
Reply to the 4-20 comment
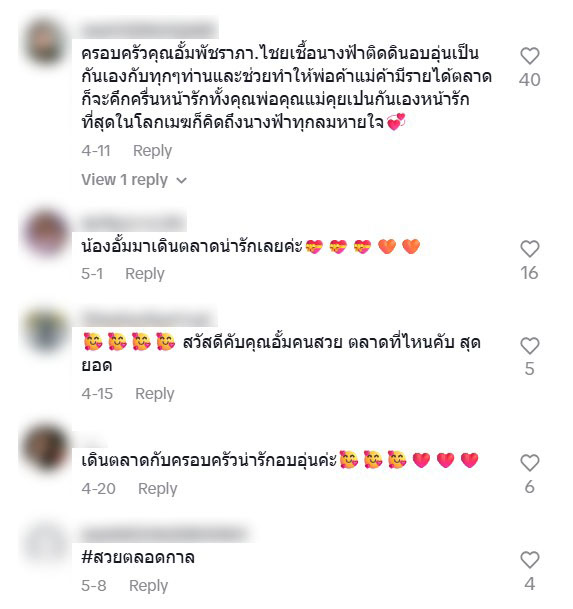pyautogui.click(x=158, y=489)
